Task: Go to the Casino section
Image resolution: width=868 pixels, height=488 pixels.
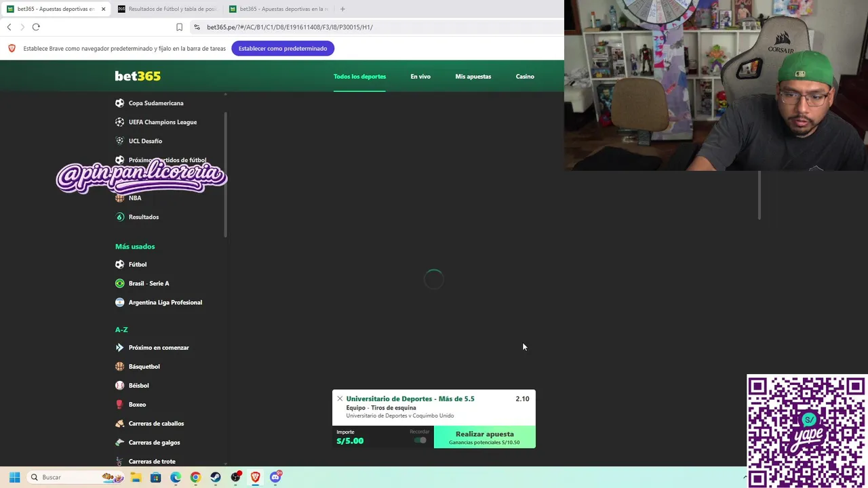Action: 525,77
